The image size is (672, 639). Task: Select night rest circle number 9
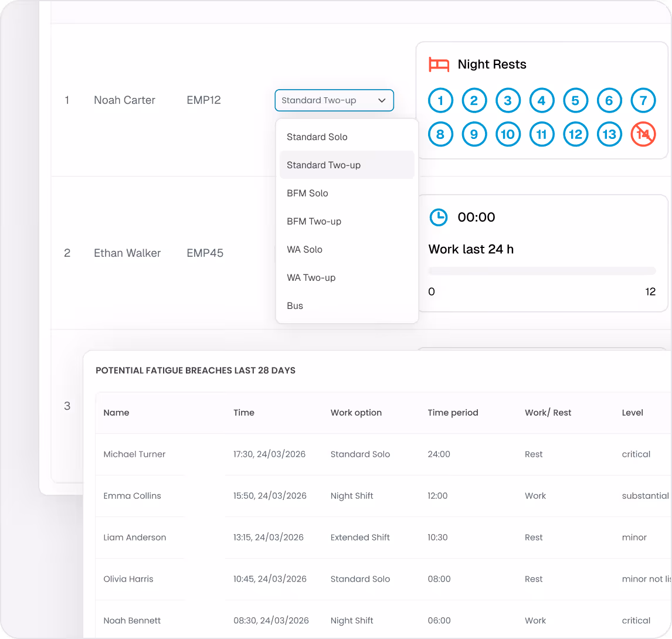(474, 134)
